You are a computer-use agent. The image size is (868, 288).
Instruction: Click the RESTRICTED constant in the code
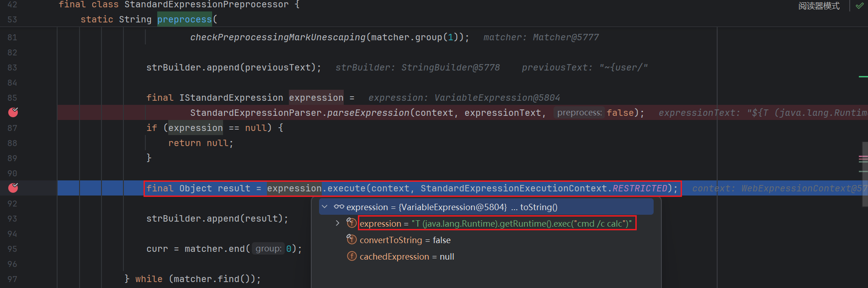click(639, 188)
